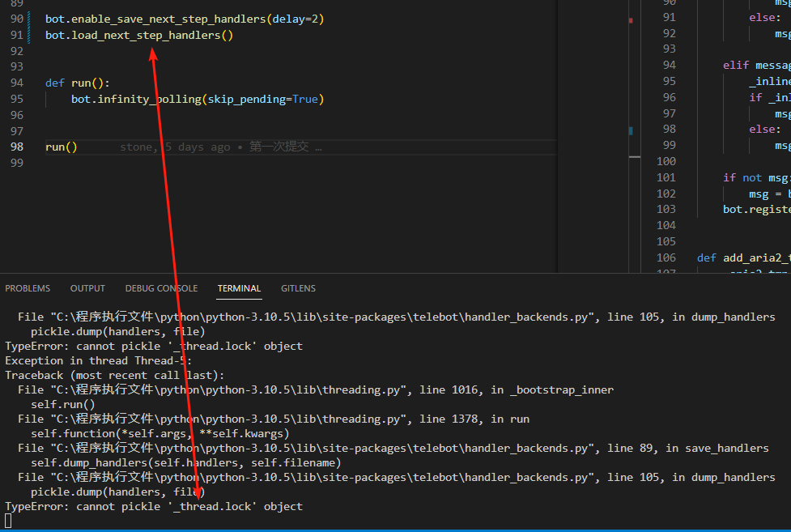The width and height of the screenshot is (791, 532).
Task: Click the blue change mark in overview ruler
Action: point(631,130)
